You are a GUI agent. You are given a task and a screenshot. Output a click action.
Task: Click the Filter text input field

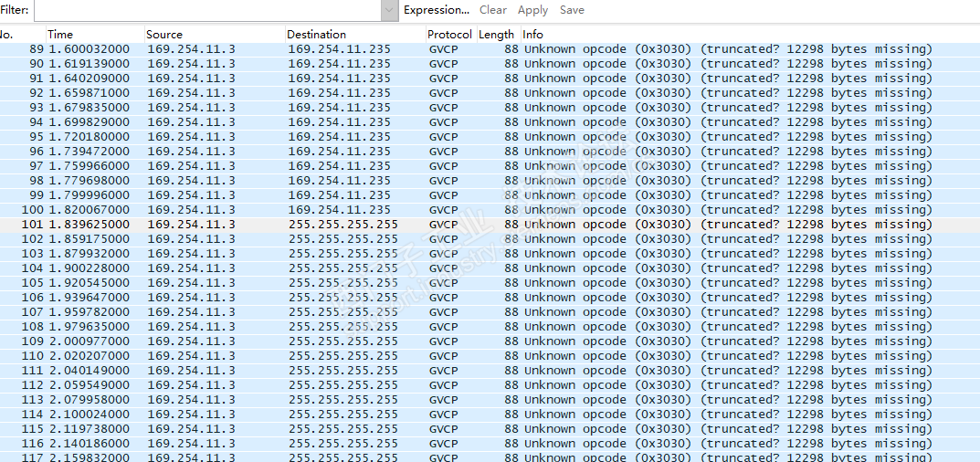(207, 10)
